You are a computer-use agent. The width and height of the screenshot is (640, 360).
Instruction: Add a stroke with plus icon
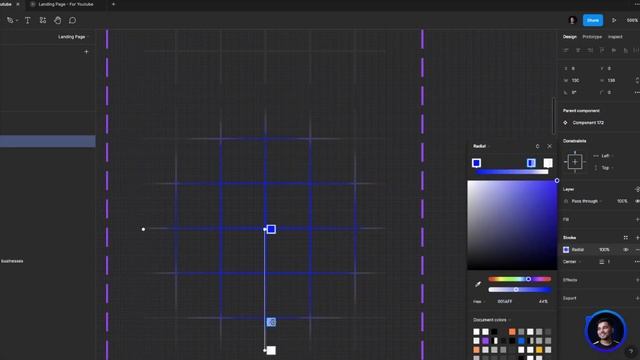[638, 238]
